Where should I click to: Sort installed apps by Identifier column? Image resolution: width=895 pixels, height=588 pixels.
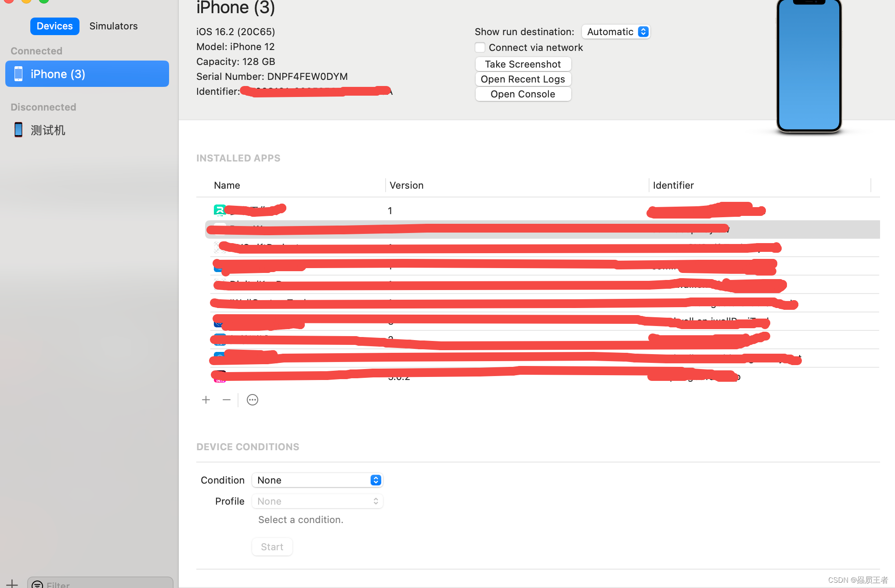(x=673, y=185)
